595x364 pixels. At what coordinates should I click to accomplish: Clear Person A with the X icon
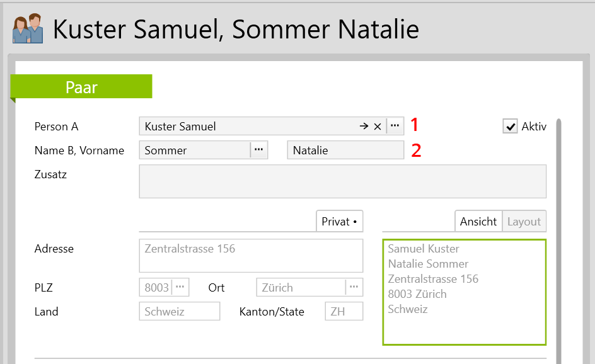click(378, 127)
